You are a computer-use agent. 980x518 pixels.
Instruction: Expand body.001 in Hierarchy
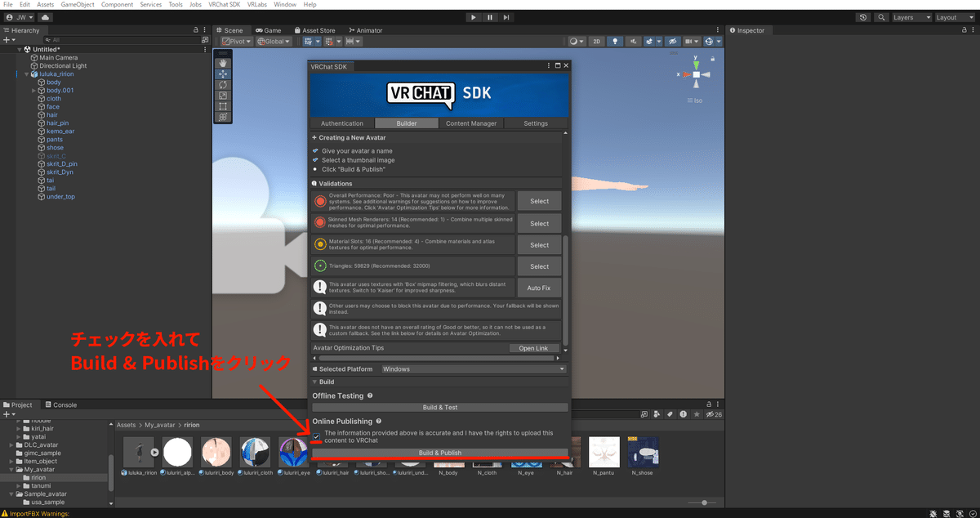coord(33,90)
